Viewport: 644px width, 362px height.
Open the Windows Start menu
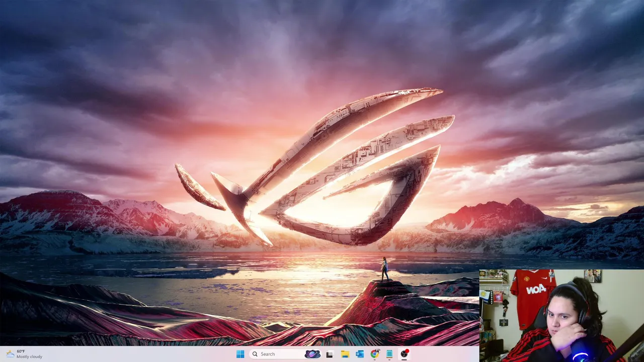(240, 354)
